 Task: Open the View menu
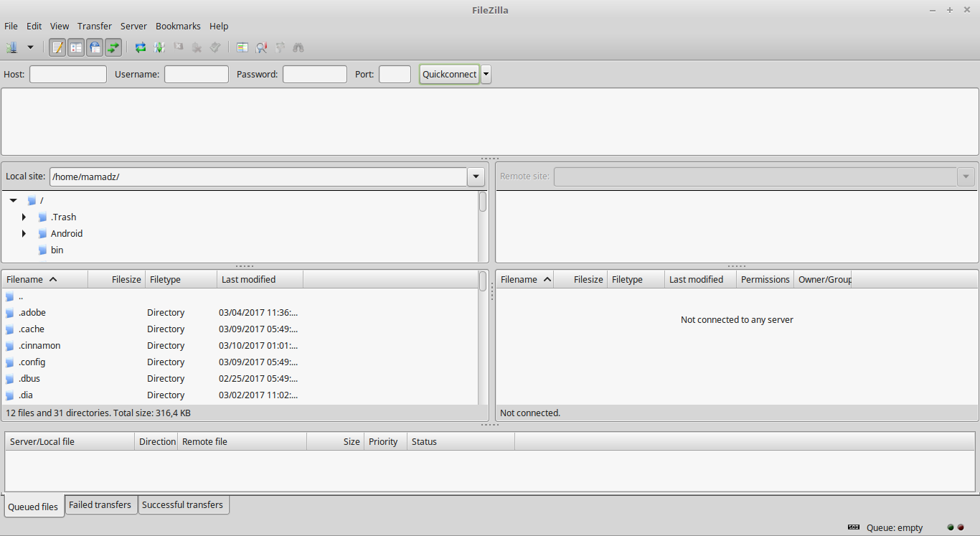tap(60, 27)
